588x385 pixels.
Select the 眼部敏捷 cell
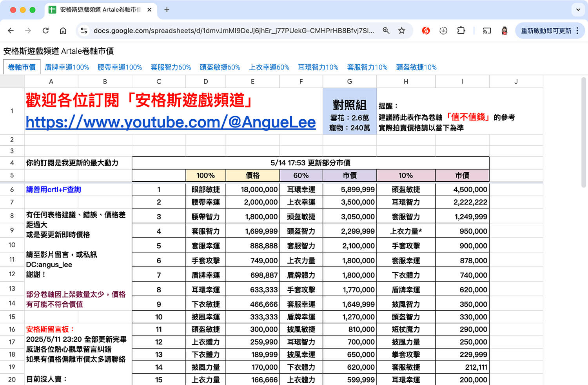tap(206, 190)
